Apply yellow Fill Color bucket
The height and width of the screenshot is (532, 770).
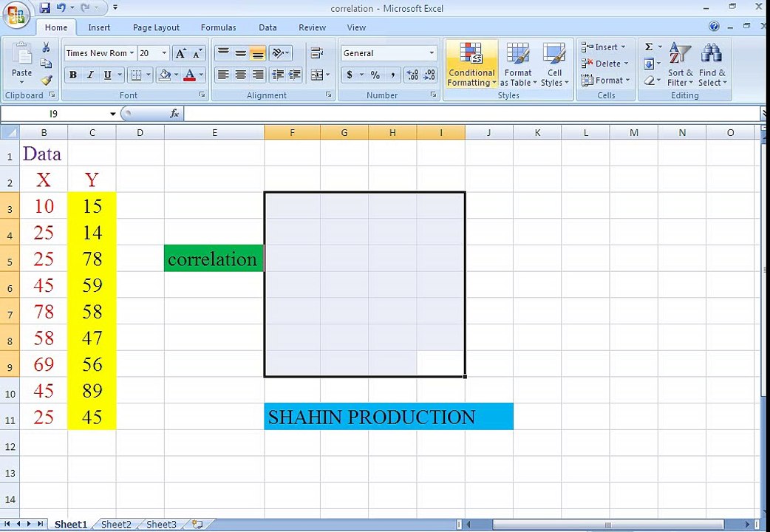(x=165, y=75)
